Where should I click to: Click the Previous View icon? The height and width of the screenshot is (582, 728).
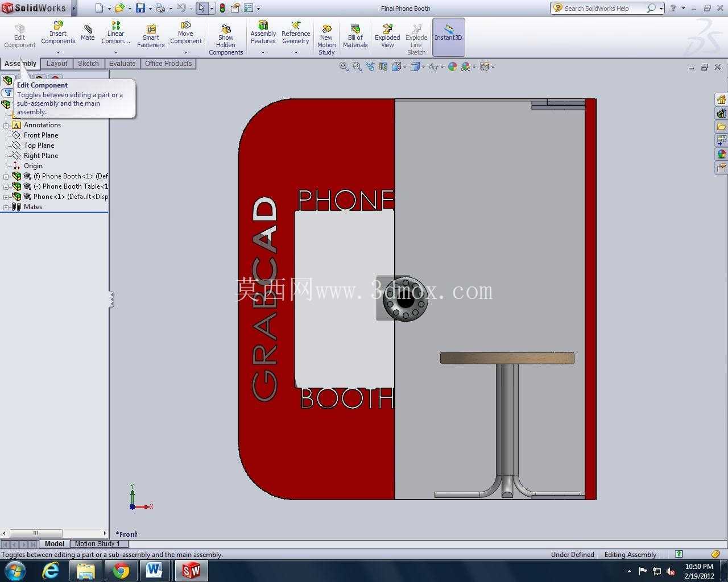tap(370, 66)
